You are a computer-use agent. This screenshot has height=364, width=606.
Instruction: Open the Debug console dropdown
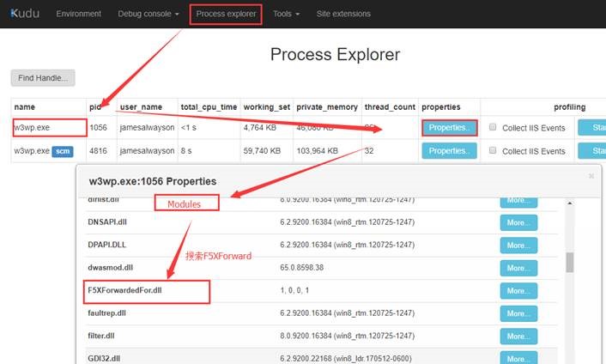(x=148, y=14)
